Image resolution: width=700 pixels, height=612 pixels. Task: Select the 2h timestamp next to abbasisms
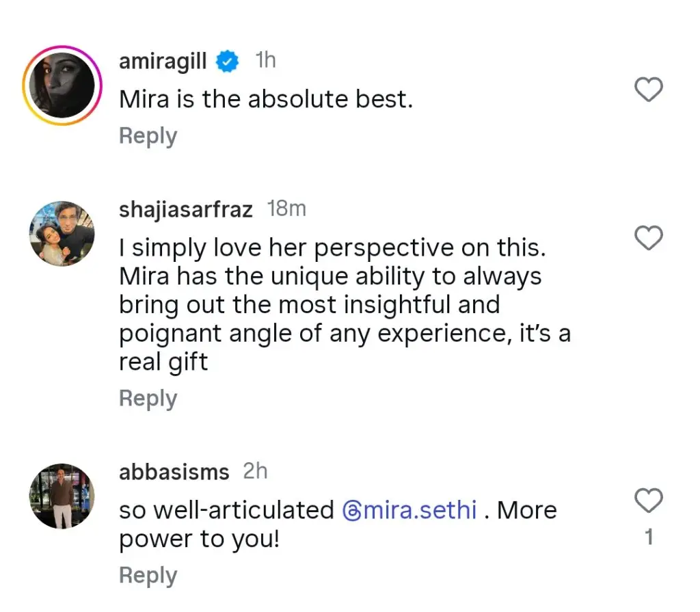tap(255, 471)
